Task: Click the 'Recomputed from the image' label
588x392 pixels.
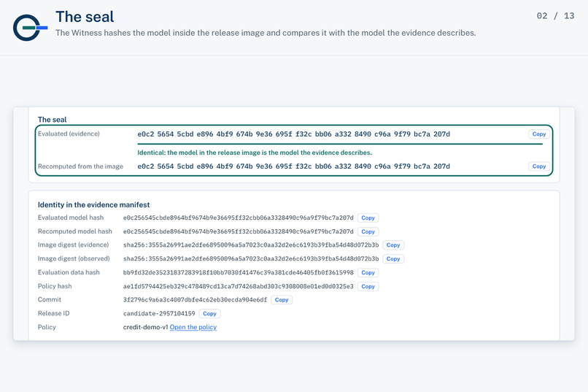Action: click(x=80, y=166)
